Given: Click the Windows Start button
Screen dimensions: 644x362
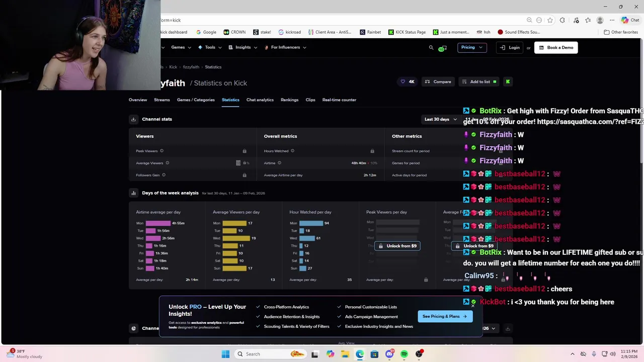Looking at the screenshot, I should (x=225, y=354).
